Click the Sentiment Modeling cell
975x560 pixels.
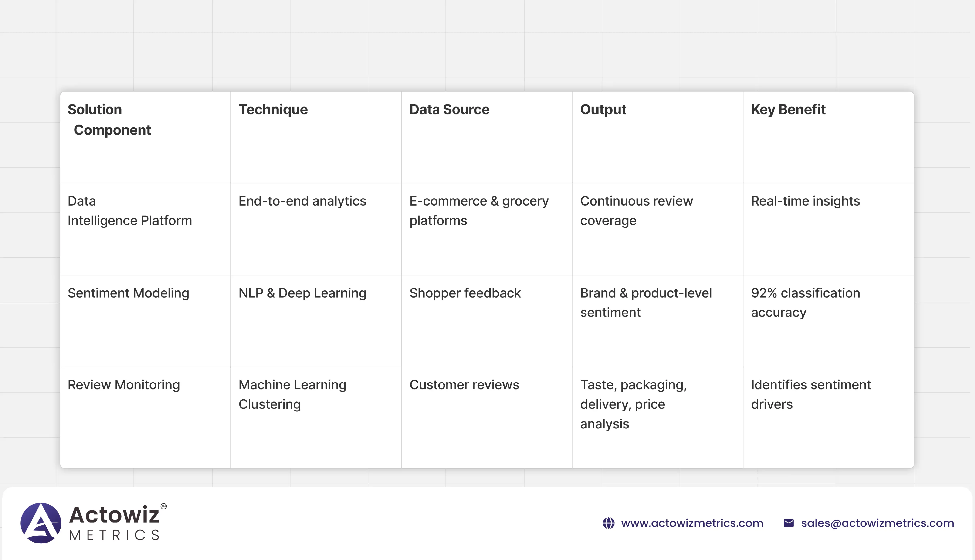pyautogui.click(x=128, y=293)
